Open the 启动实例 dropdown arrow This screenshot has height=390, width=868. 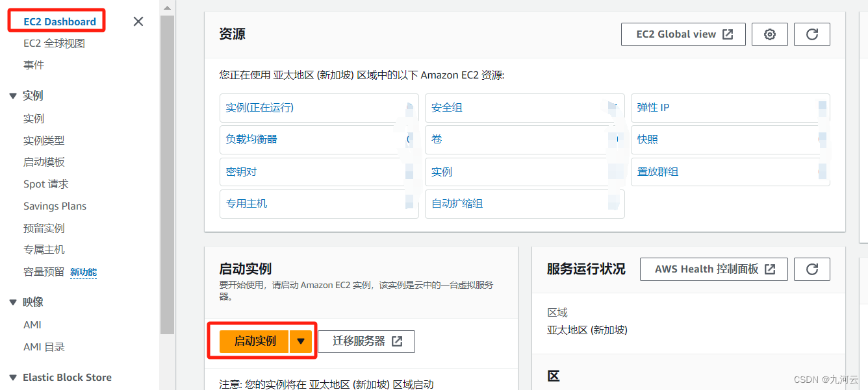click(301, 341)
